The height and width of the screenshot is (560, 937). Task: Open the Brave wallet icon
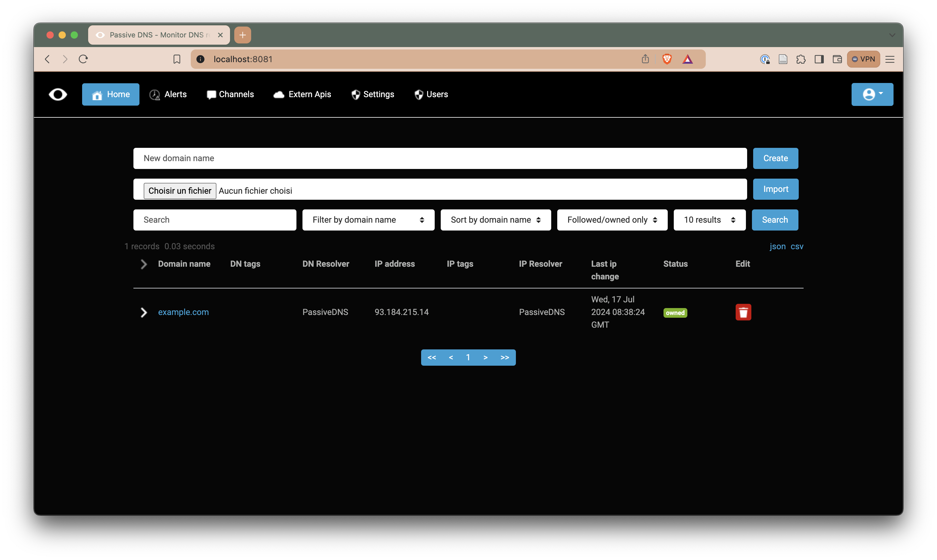[837, 59]
